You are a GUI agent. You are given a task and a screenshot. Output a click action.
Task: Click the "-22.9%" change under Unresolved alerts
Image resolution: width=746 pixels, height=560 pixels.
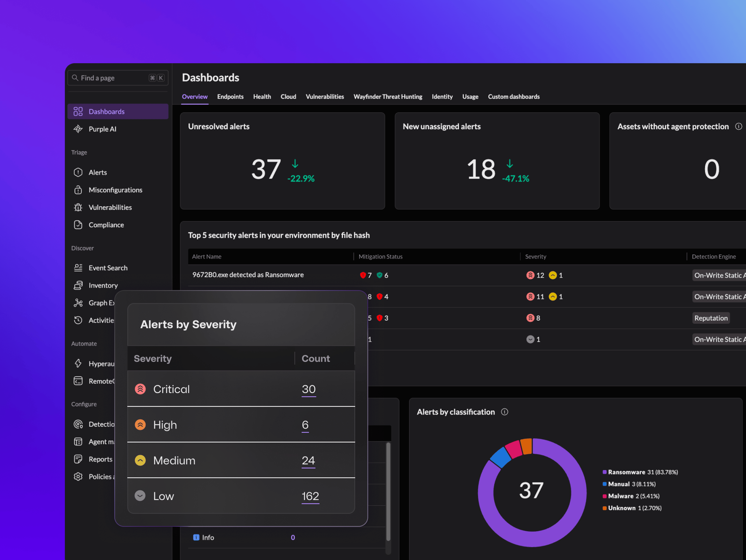301,179
